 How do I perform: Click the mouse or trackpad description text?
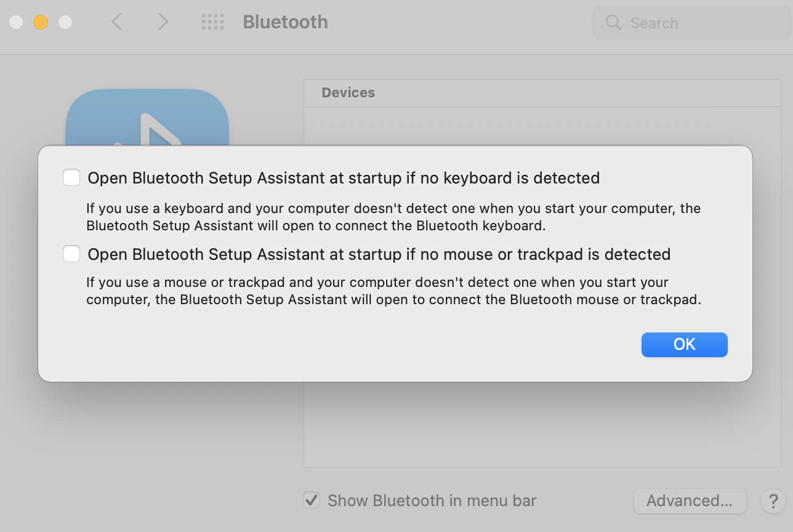(x=393, y=291)
